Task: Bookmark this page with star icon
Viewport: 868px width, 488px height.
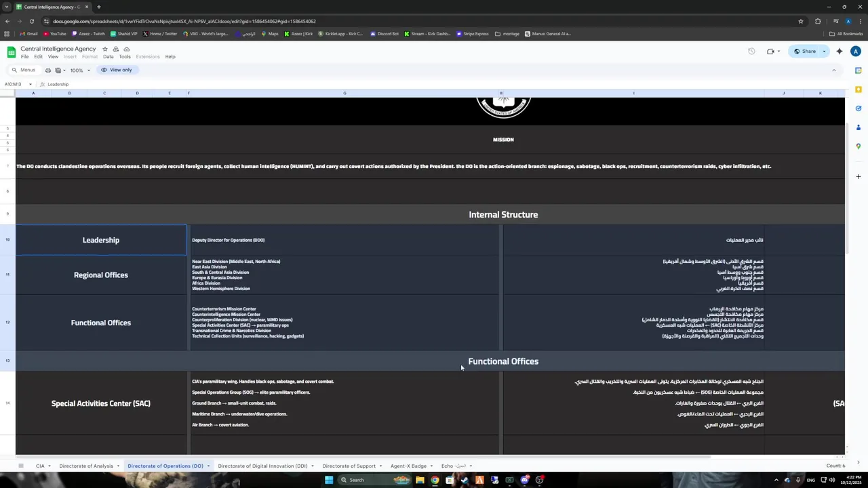Action: click(x=801, y=21)
